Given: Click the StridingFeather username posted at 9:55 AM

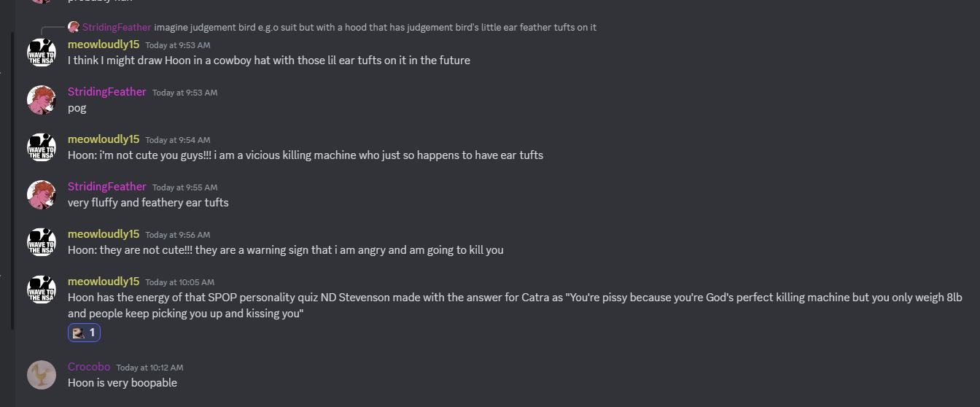Looking at the screenshot, I should (x=107, y=187).
